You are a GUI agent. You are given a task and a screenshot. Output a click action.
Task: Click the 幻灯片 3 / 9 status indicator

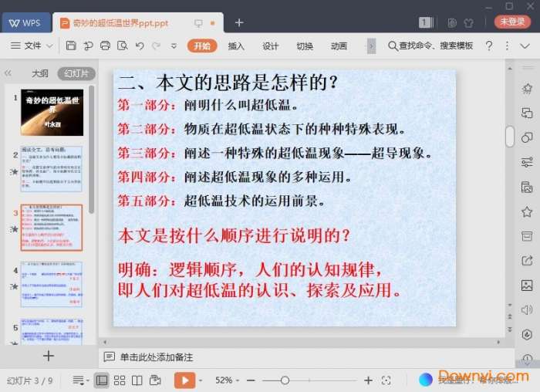point(29,380)
